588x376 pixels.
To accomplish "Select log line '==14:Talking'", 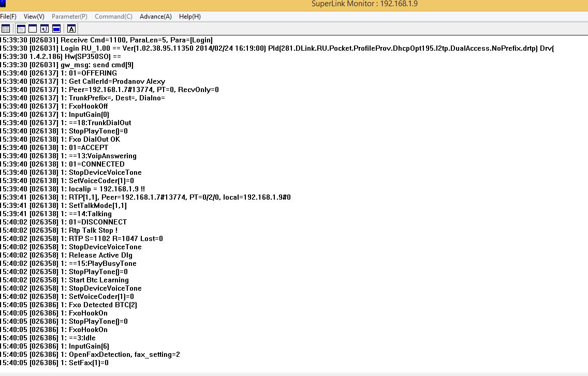I will pyautogui.click(x=56, y=214).
